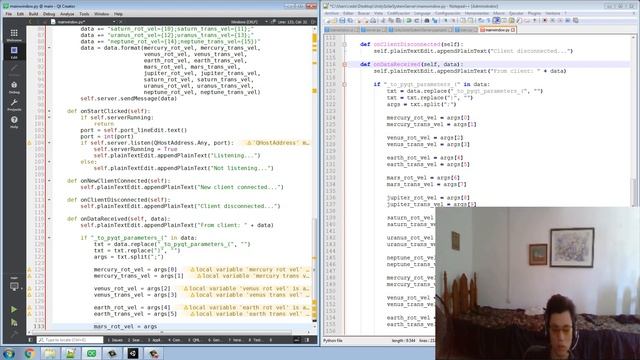Click Record macro icon in Notepad++ toolbar
The height and width of the screenshot is (360, 640).
coord(544,20)
